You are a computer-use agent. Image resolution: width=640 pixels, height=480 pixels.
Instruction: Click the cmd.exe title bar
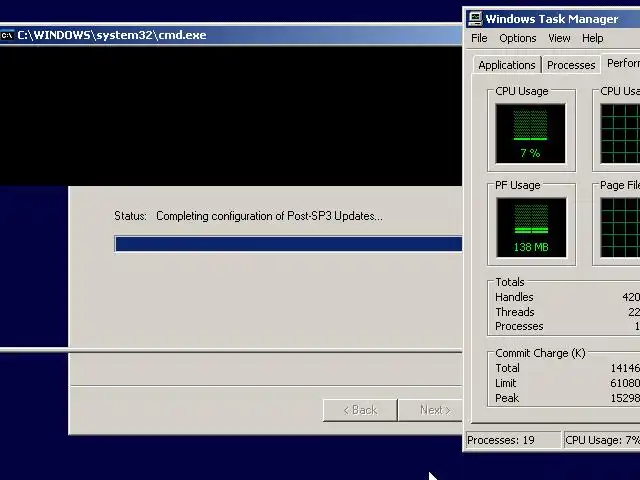coord(231,36)
